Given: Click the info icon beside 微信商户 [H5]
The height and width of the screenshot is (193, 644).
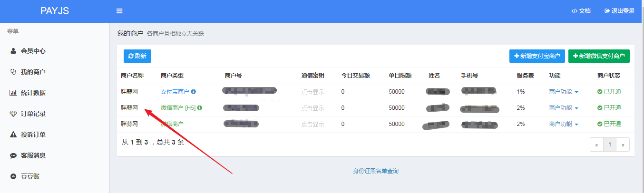Looking at the screenshot, I should pyautogui.click(x=200, y=108).
